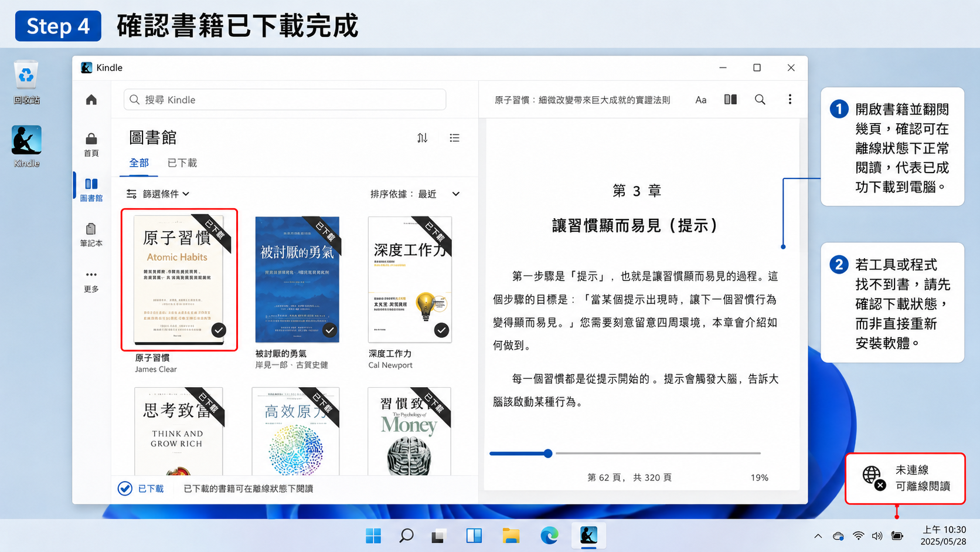980x552 pixels.
Task: Click the sort arrows icon in 圖書館 header
Action: point(423,138)
